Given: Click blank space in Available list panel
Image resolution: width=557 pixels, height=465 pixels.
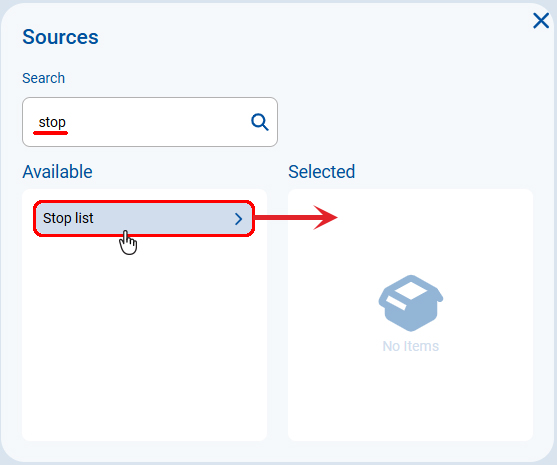Looking at the screenshot, I should 144,337.
